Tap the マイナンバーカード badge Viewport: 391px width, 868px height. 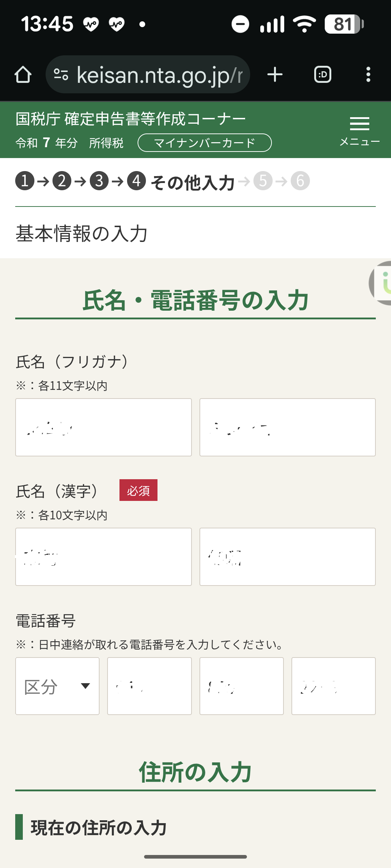coord(205,143)
